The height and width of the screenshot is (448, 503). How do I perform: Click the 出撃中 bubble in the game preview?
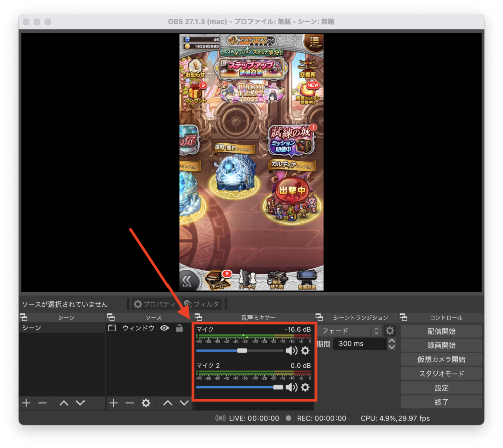[x=292, y=190]
